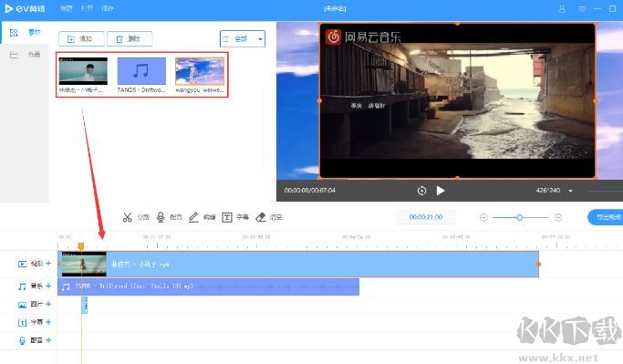The width and height of the screenshot is (623, 364).
Task: Select the first video material thumbnail
Action: tap(83, 71)
